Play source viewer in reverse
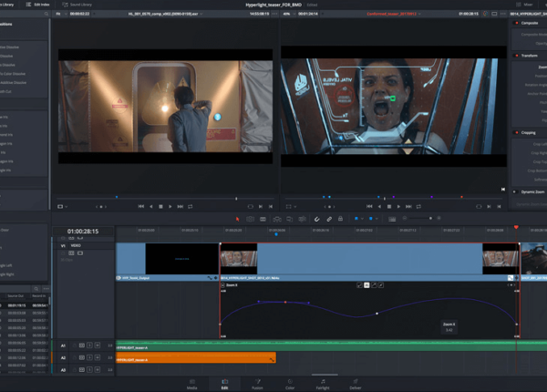547x392 pixels. click(x=151, y=206)
